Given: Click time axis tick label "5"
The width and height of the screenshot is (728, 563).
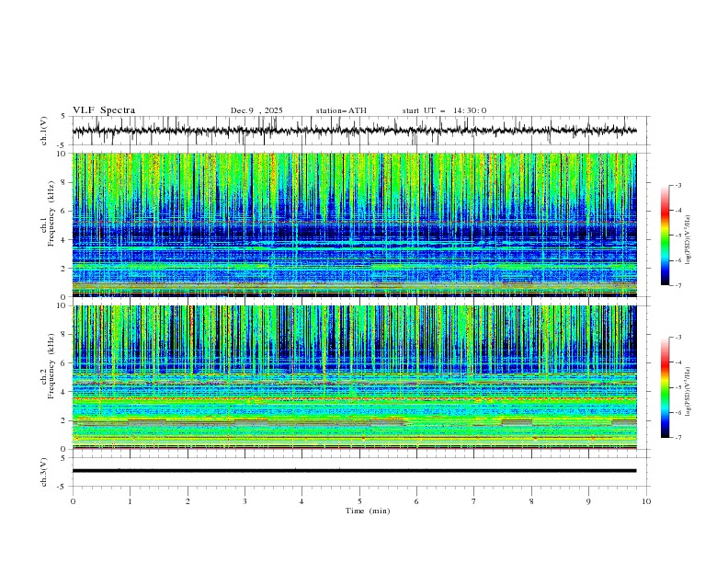Looking at the screenshot, I should click(x=359, y=501).
